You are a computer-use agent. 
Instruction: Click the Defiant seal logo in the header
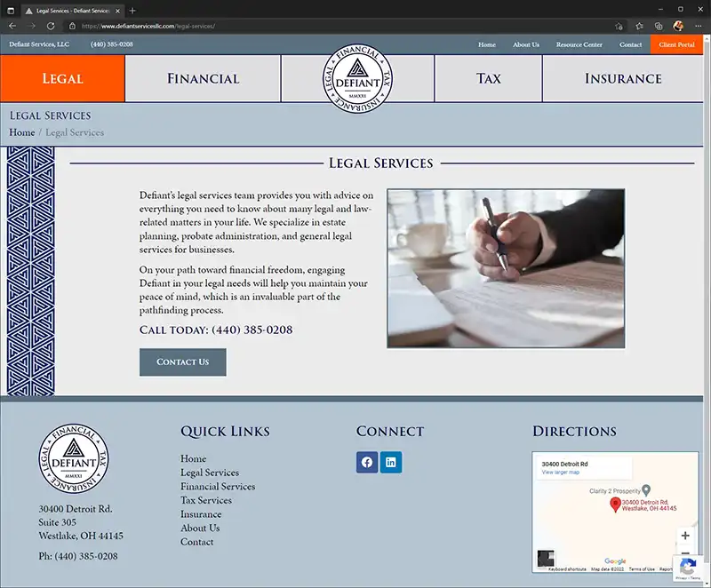[358, 78]
